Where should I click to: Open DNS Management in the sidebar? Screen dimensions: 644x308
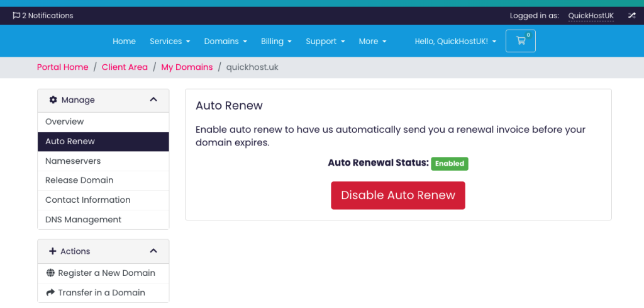tap(103, 220)
